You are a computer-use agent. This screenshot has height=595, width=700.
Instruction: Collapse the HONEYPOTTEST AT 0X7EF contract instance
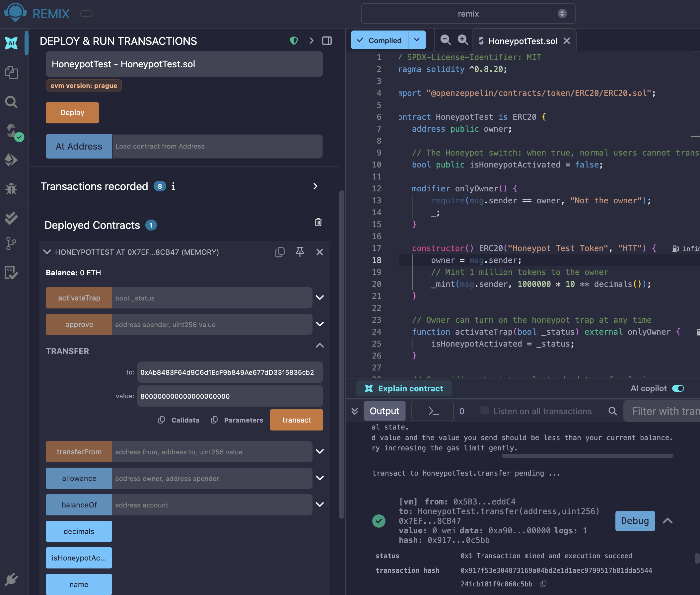(x=47, y=252)
